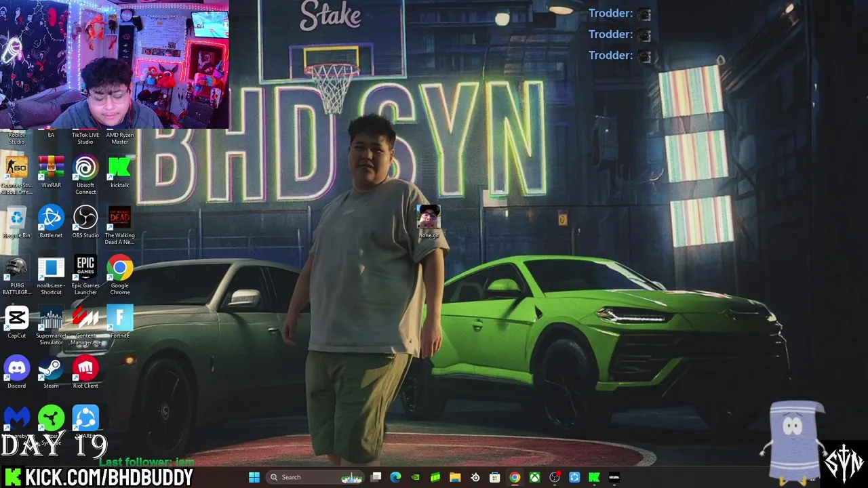The image size is (868, 488).
Task: Switch to the Stake app in taskbar
Action: tap(614, 477)
